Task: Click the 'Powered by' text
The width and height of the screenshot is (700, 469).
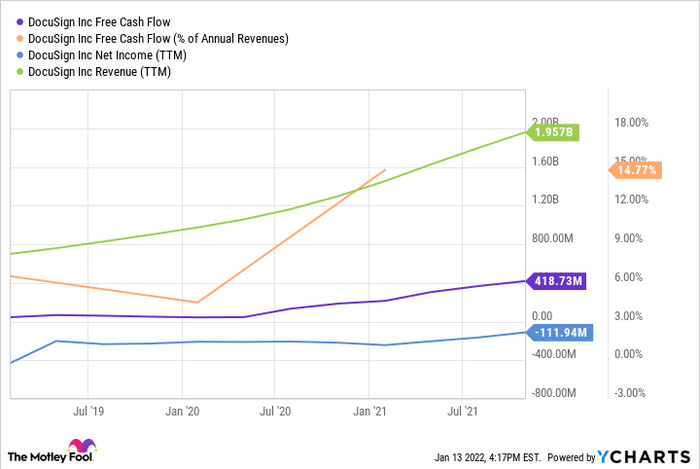Action: click(x=571, y=457)
